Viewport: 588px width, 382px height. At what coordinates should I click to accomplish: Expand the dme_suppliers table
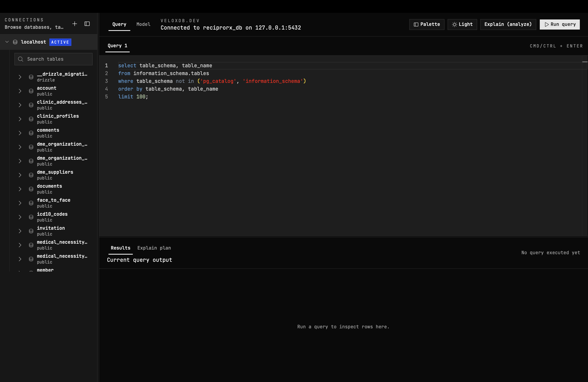click(20, 175)
